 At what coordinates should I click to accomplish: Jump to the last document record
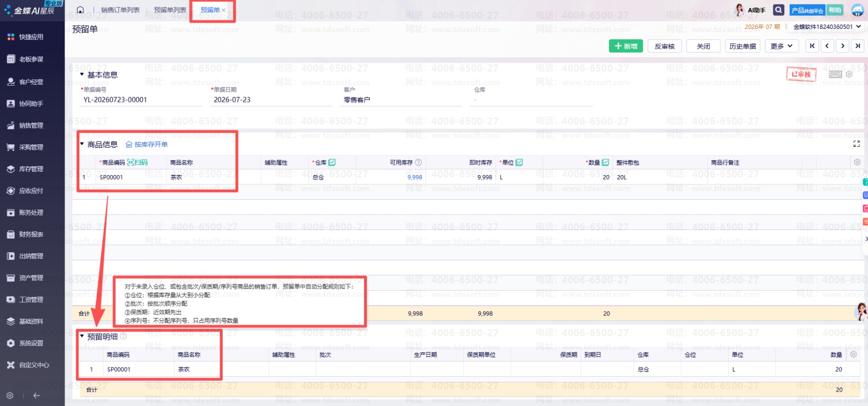pos(857,46)
